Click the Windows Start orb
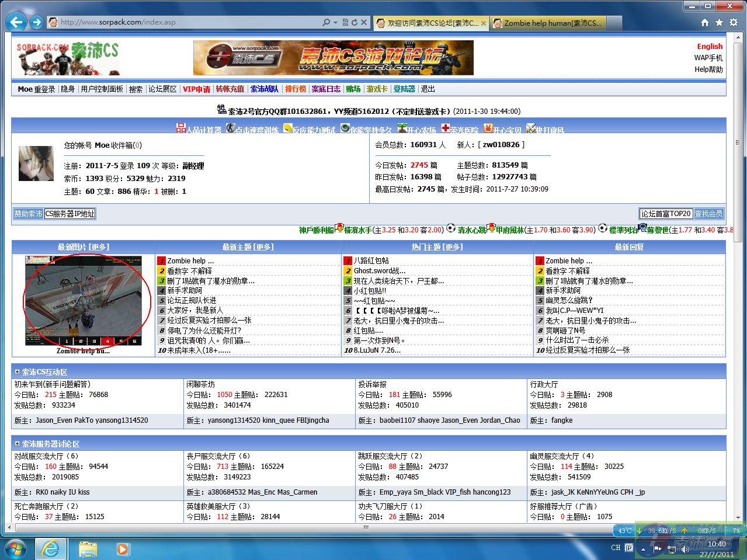Image resolution: width=747 pixels, height=560 pixels. pos(16,549)
